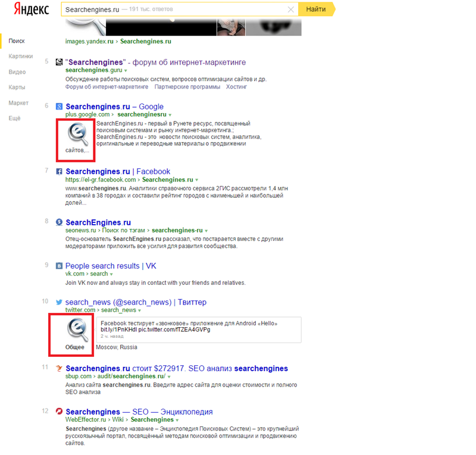Click the searchengines.guru favicon in result 5
Image resolution: width=476 pixels, height=455 pixels.
[59, 62]
